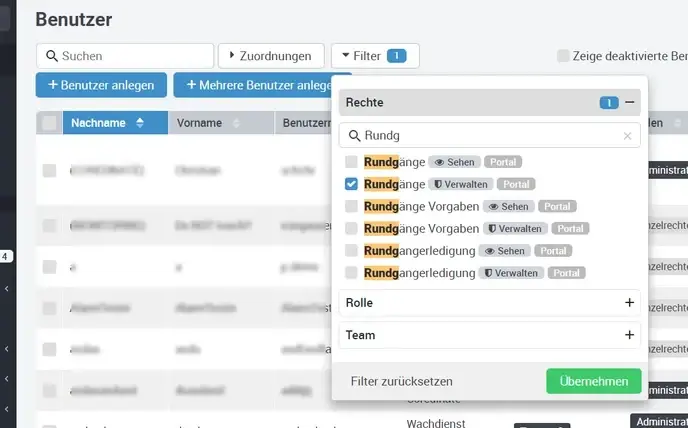Reset filters via Filter zurücksetzen

[x=402, y=381]
